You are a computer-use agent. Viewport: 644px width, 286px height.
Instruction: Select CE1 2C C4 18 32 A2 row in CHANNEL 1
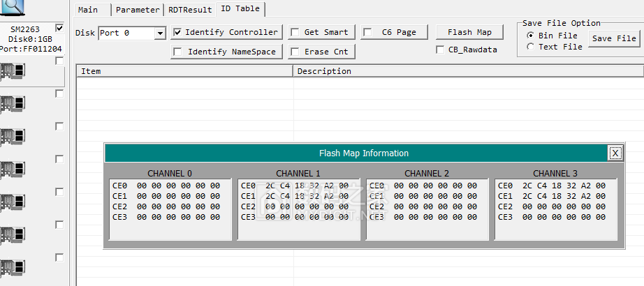(295, 196)
